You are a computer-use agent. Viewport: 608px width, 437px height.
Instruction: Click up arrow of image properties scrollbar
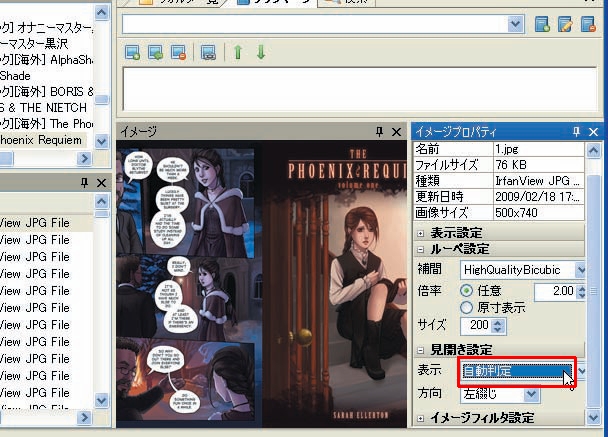click(593, 150)
